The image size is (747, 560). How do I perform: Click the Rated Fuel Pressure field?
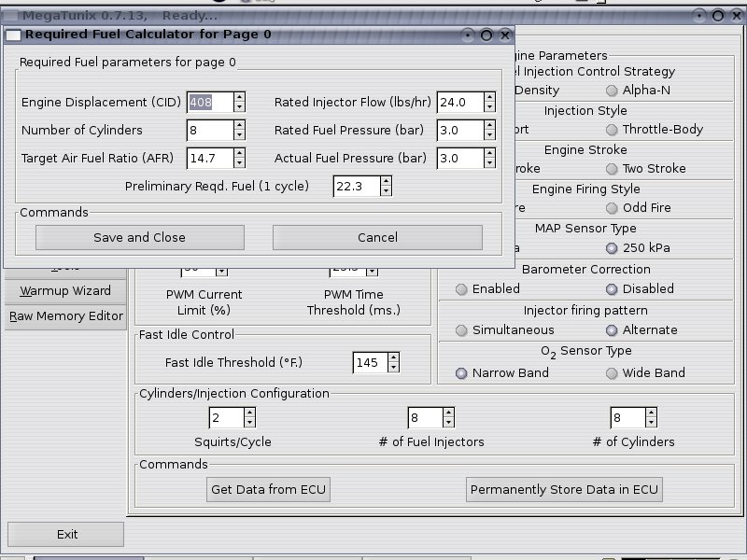[460, 130]
